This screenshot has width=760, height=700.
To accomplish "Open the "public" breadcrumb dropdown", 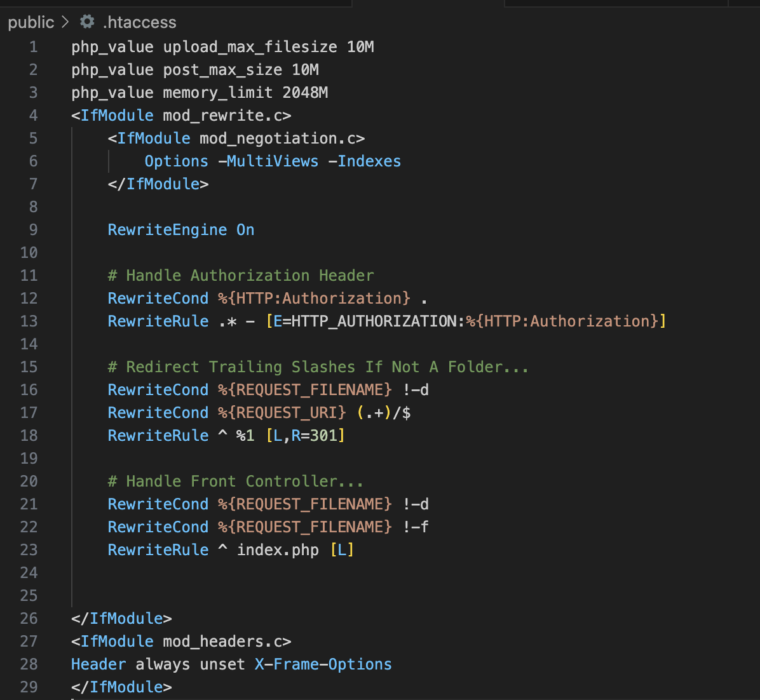I will 31,22.
